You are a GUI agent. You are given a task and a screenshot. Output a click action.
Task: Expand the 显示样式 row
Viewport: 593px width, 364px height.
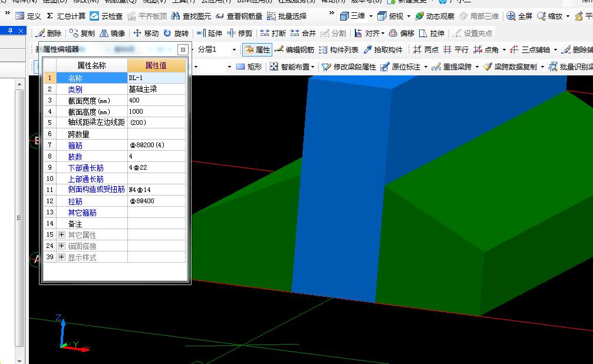[x=62, y=257]
